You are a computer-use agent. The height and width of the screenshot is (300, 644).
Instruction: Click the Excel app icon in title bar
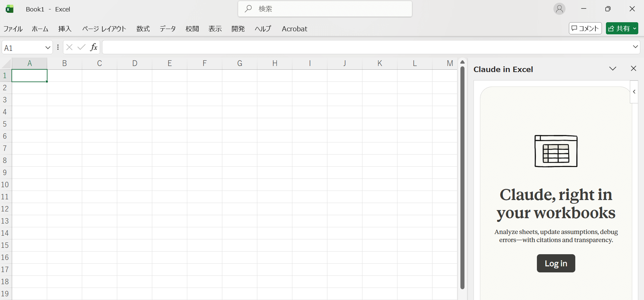point(9,9)
